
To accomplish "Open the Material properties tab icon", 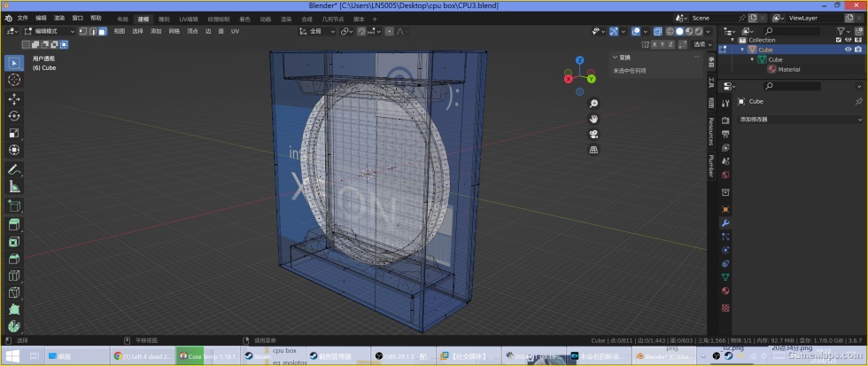I will 725,291.
